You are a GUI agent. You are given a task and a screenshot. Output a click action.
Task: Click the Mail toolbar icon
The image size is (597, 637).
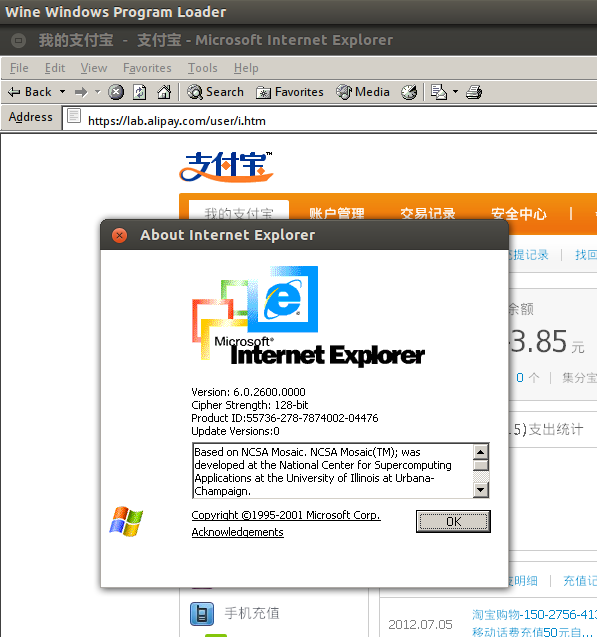tap(439, 92)
